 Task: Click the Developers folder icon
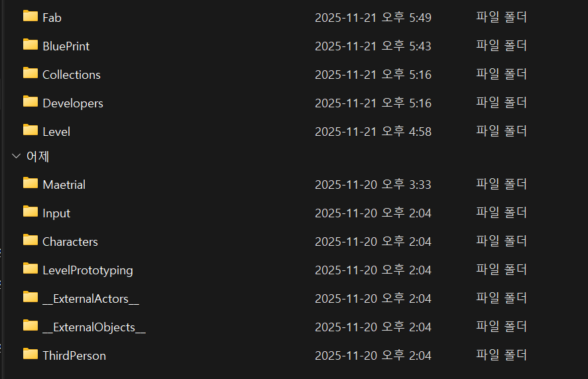pos(30,101)
